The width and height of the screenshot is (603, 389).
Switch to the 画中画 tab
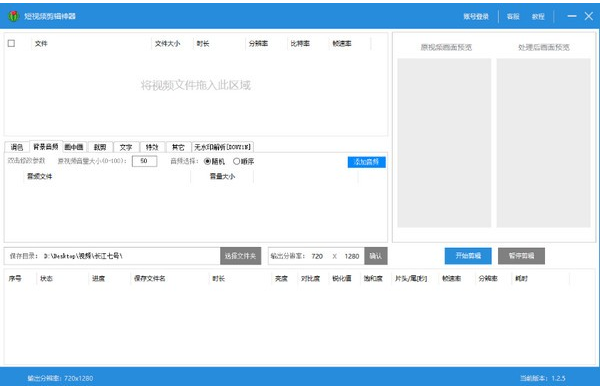(74, 147)
